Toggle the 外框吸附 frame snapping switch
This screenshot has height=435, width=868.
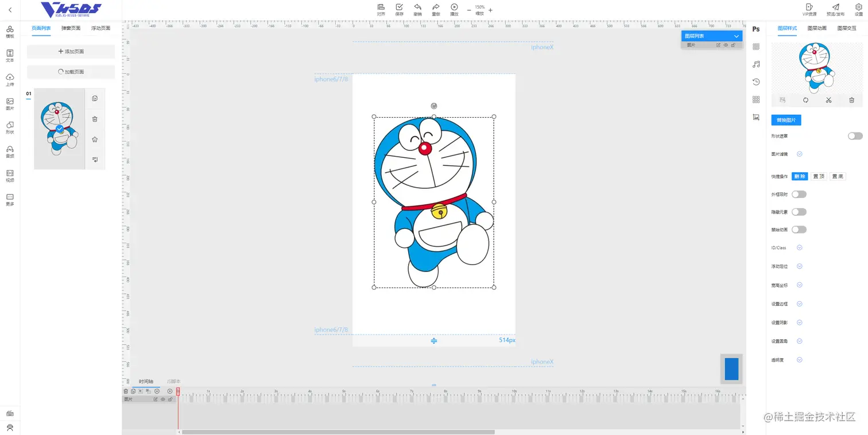tap(799, 194)
